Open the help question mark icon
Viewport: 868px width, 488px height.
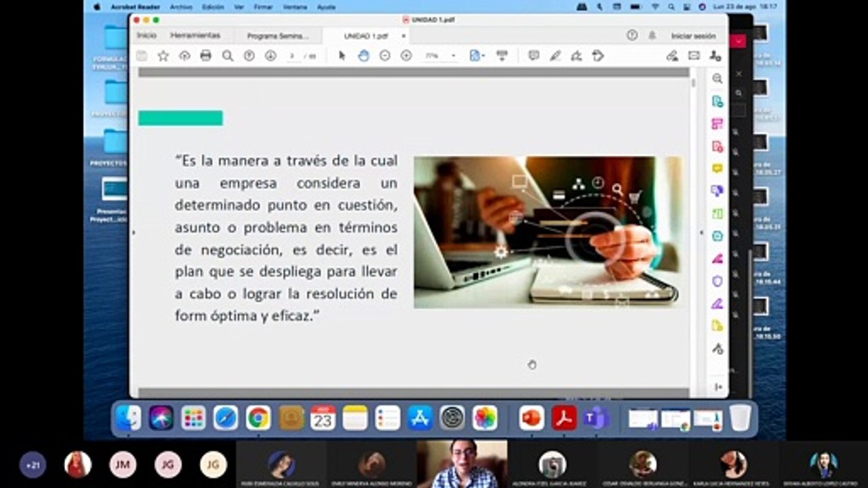[632, 35]
